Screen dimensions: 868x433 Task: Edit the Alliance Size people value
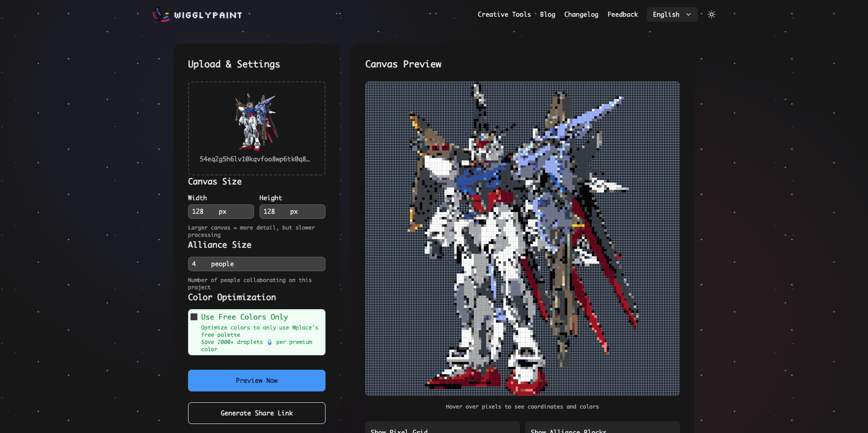pos(256,264)
